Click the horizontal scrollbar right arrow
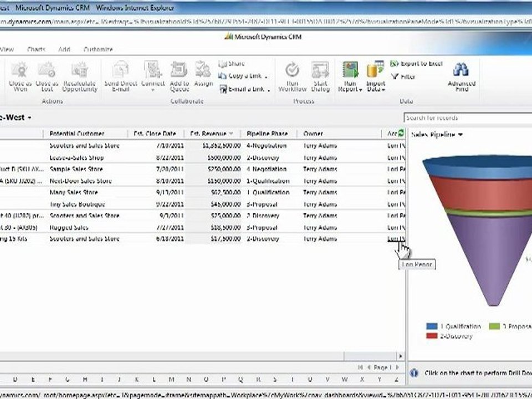The width and height of the screenshot is (532, 399). 400,356
